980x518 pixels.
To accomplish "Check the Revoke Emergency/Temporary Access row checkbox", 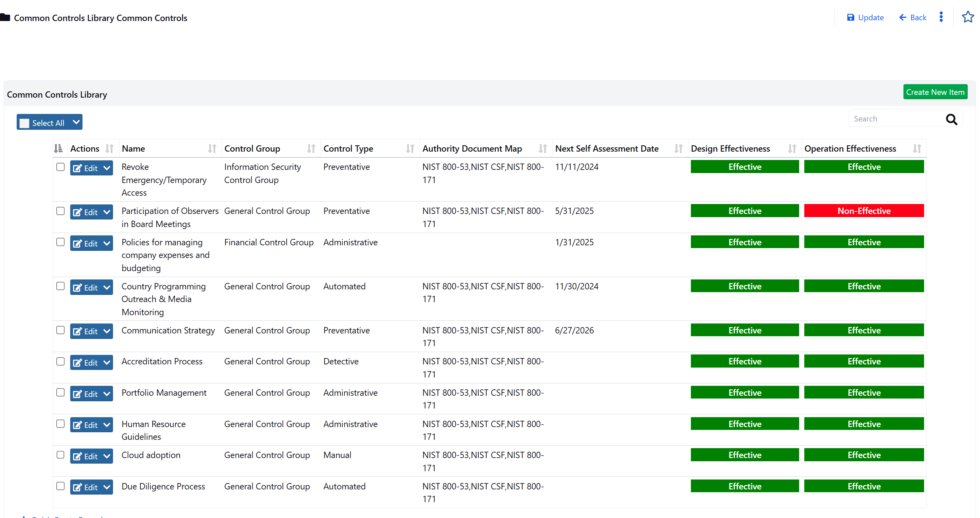I will [60, 167].
